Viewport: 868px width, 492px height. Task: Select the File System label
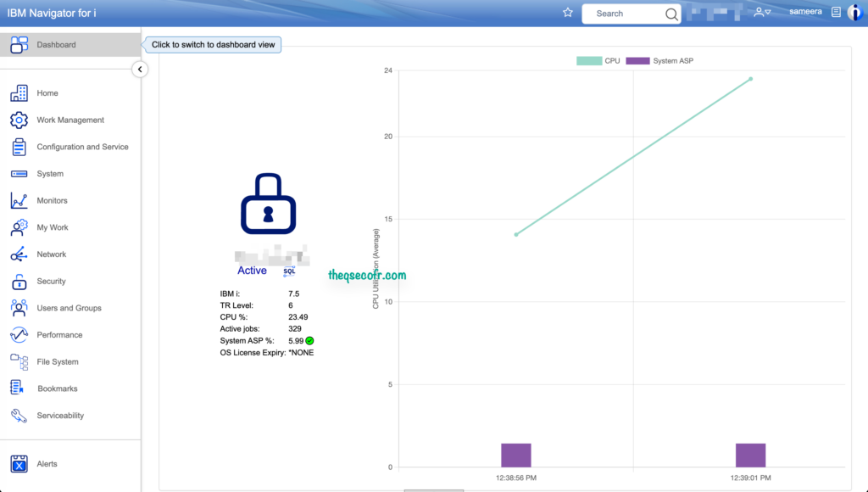58,362
